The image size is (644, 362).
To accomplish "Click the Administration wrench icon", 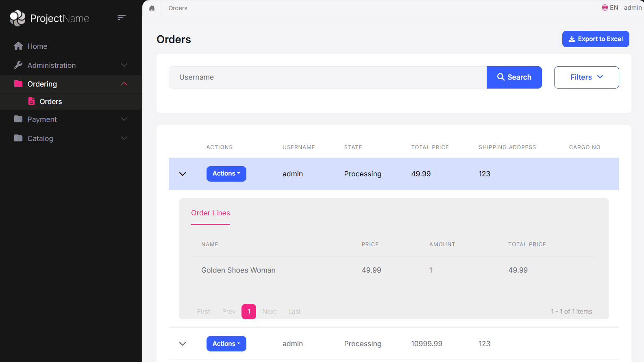I will 18,65.
